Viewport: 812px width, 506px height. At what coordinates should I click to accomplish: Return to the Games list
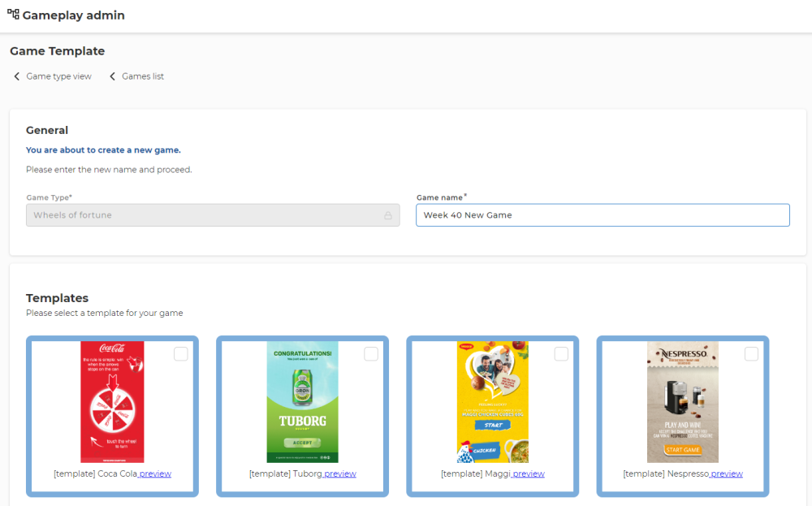pyautogui.click(x=143, y=76)
